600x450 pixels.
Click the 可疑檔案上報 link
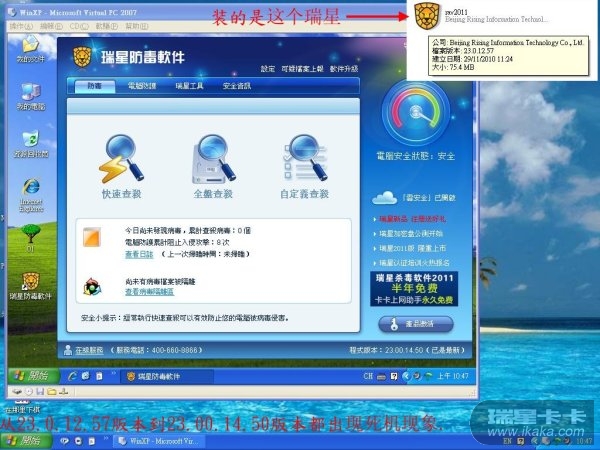302,69
